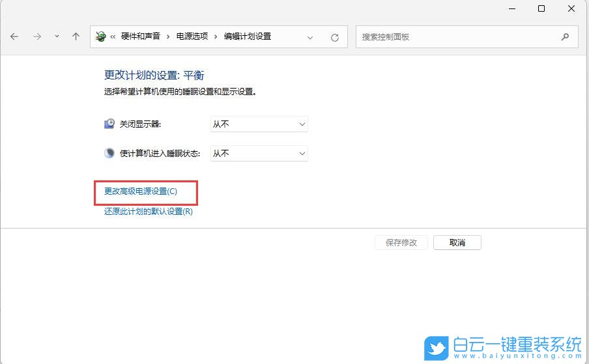Screen dimensions: 589x364
Task: Click the 保存修改 button
Action: (401, 242)
